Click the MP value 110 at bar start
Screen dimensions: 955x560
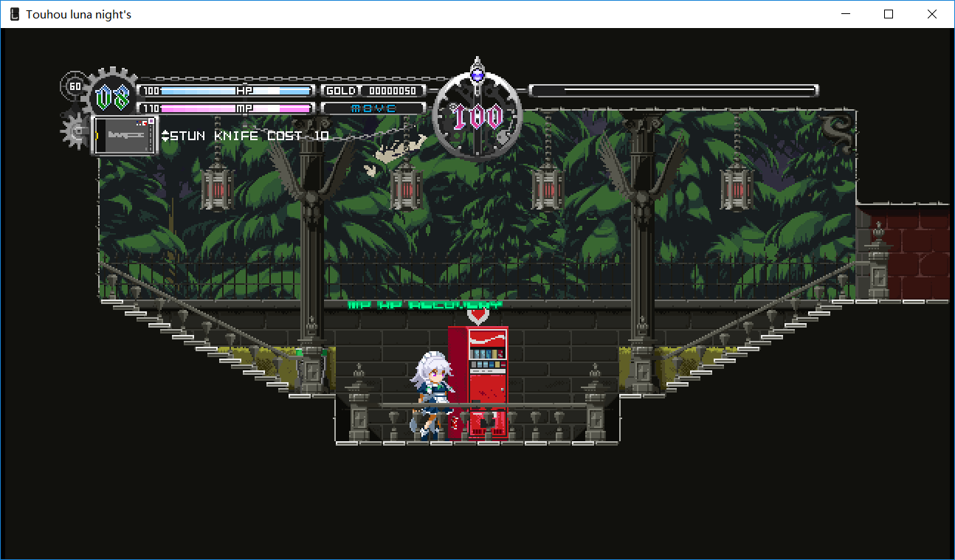151,108
